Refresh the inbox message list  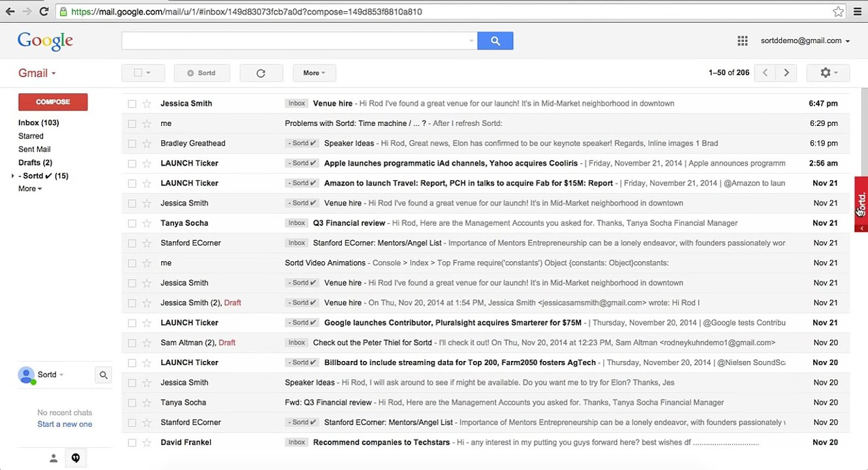point(261,73)
